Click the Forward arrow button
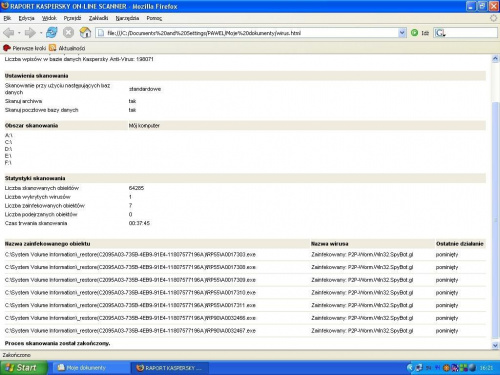 point(30,33)
